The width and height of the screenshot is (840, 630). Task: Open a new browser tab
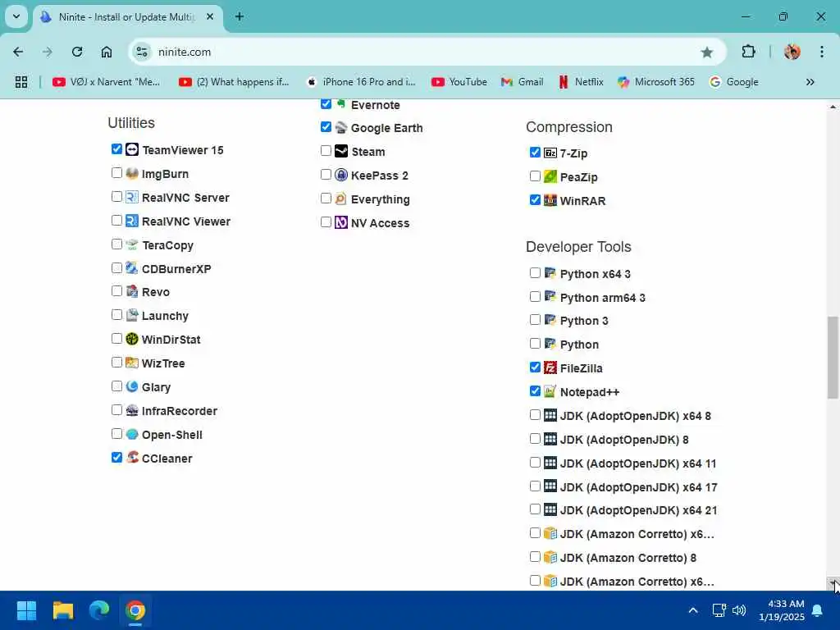[x=240, y=16]
